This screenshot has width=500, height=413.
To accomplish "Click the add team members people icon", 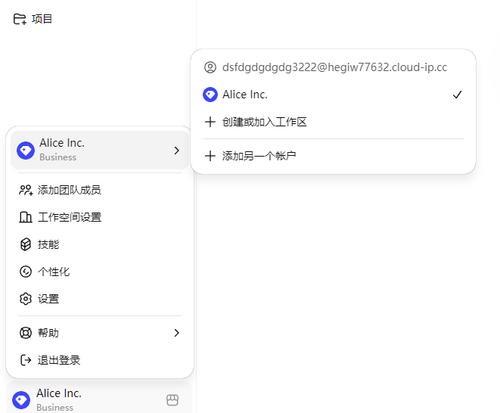I will (x=26, y=190).
